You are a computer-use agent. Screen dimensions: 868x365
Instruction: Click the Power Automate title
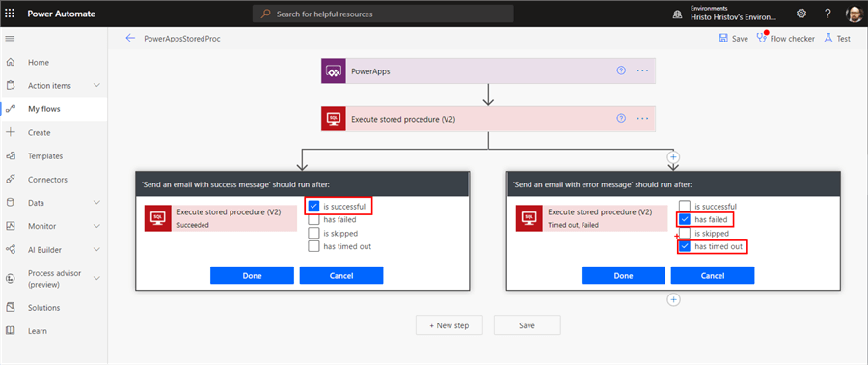[x=62, y=14]
